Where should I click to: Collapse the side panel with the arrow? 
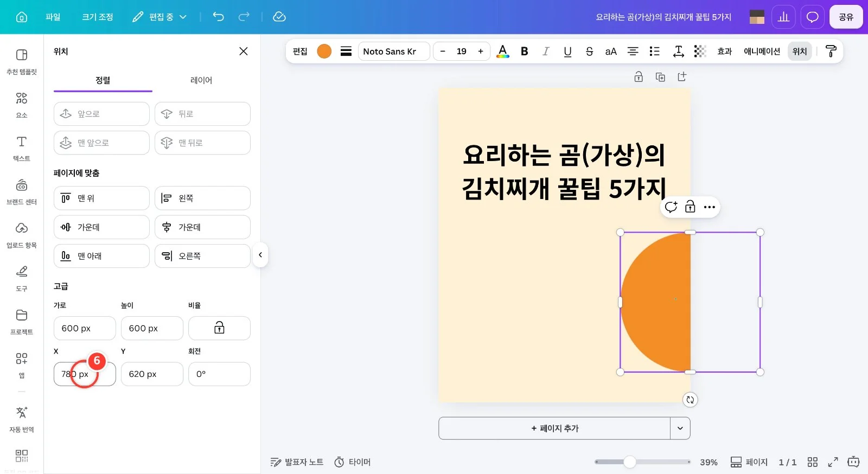point(260,255)
